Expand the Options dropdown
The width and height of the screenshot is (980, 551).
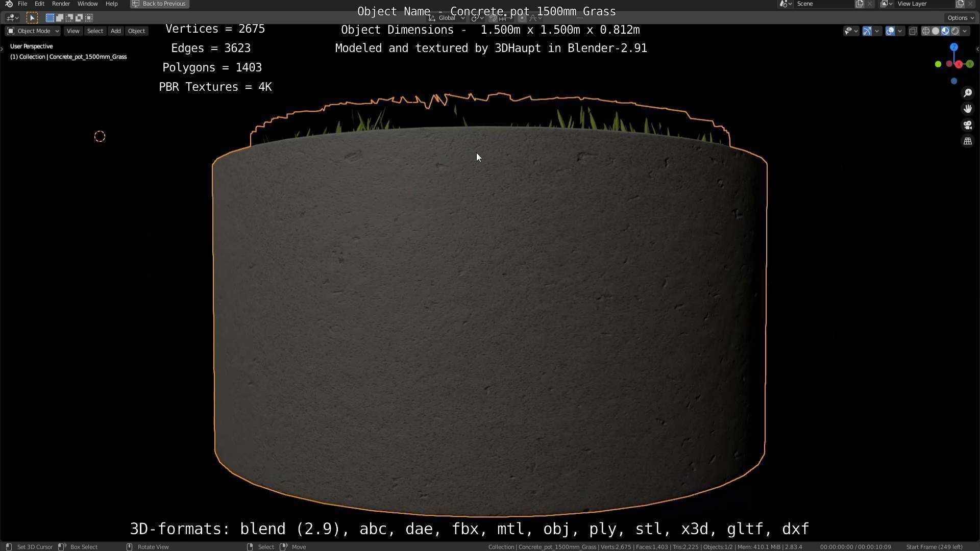click(961, 18)
